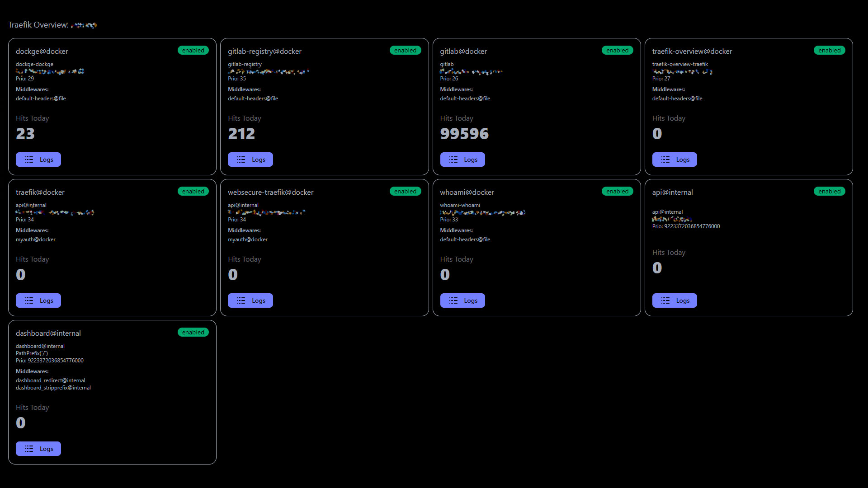The width and height of the screenshot is (868, 488).
Task: Click the list icon in api@internal Logs button
Action: pyautogui.click(x=665, y=300)
